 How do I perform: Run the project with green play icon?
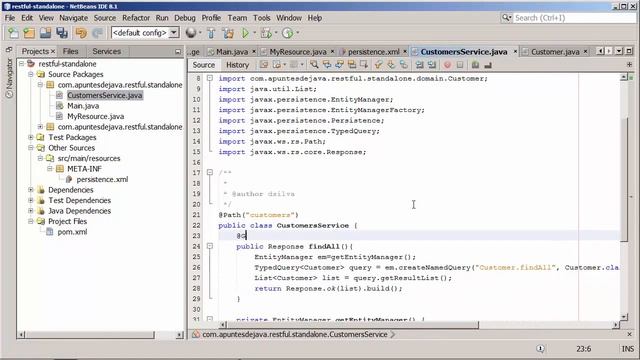[245, 33]
